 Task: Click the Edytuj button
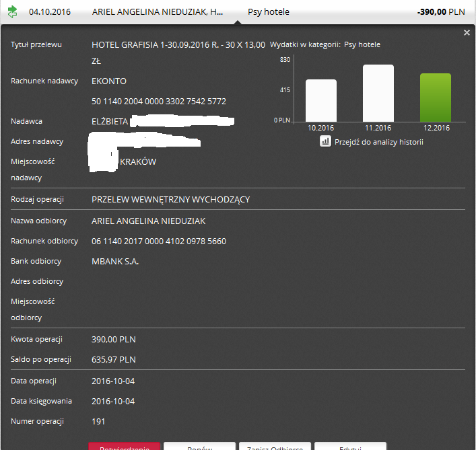click(350, 447)
